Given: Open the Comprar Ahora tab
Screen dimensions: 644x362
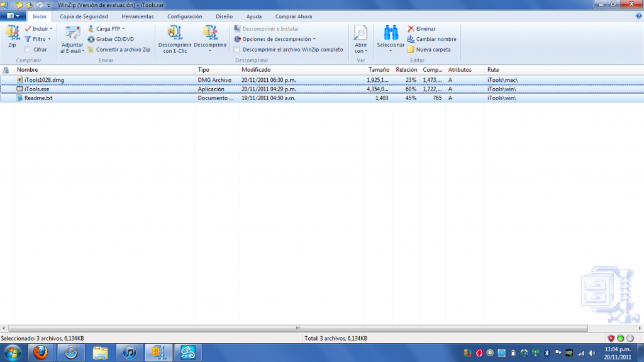Looking at the screenshot, I should click(293, 16).
